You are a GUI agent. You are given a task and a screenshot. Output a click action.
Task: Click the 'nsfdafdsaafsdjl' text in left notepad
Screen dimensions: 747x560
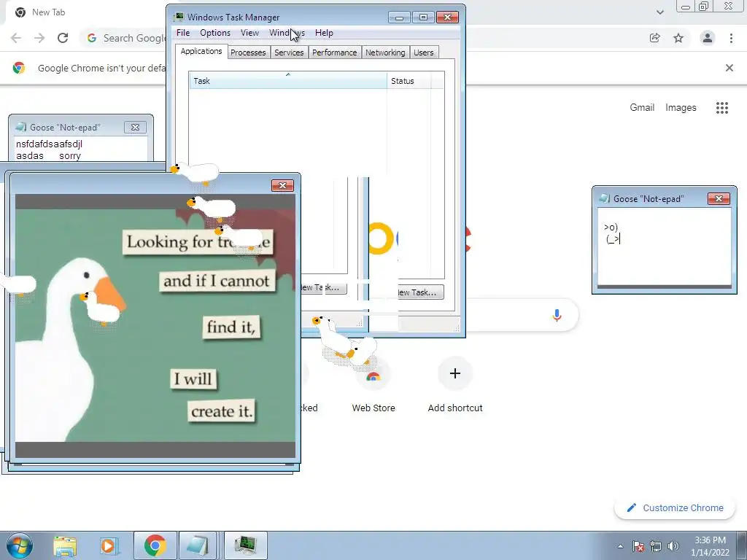coord(49,144)
